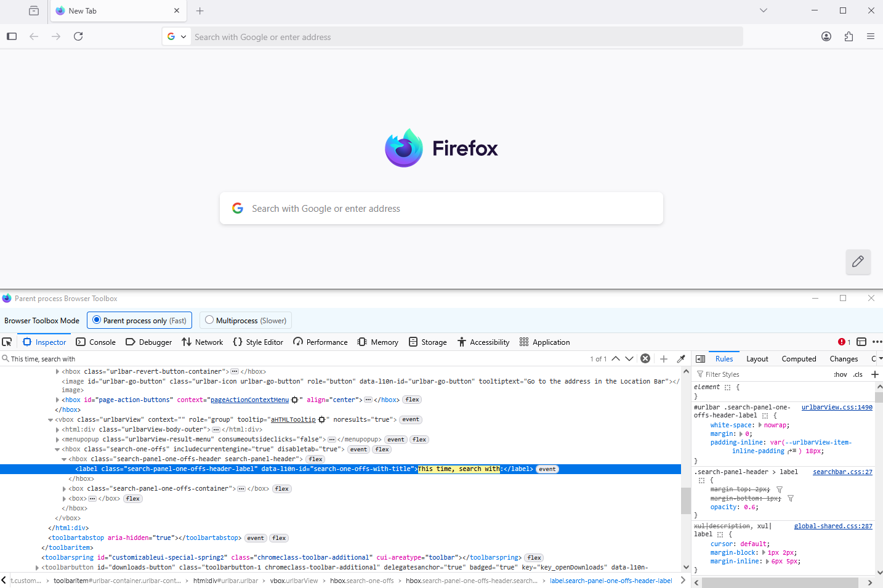Screen dimensions: 883x588
Task: Reload the current page
Action: pyautogui.click(x=78, y=36)
